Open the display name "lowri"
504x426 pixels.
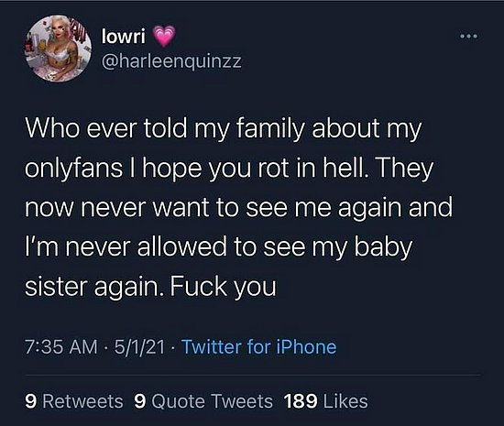coord(123,36)
